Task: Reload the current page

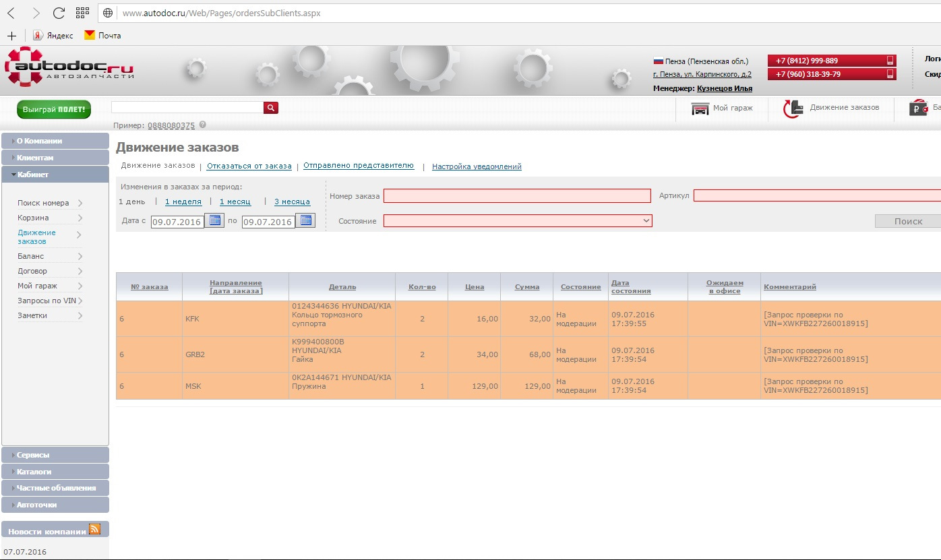Action: pos(59,13)
